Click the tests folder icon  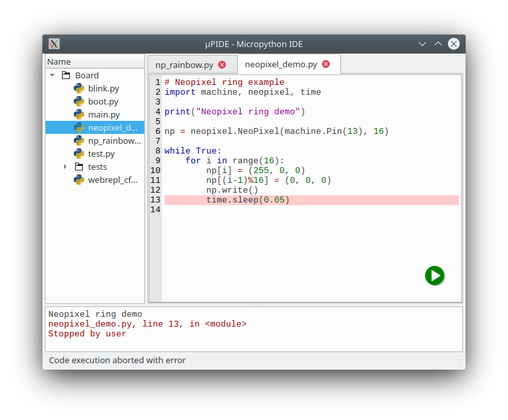tap(79, 167)
